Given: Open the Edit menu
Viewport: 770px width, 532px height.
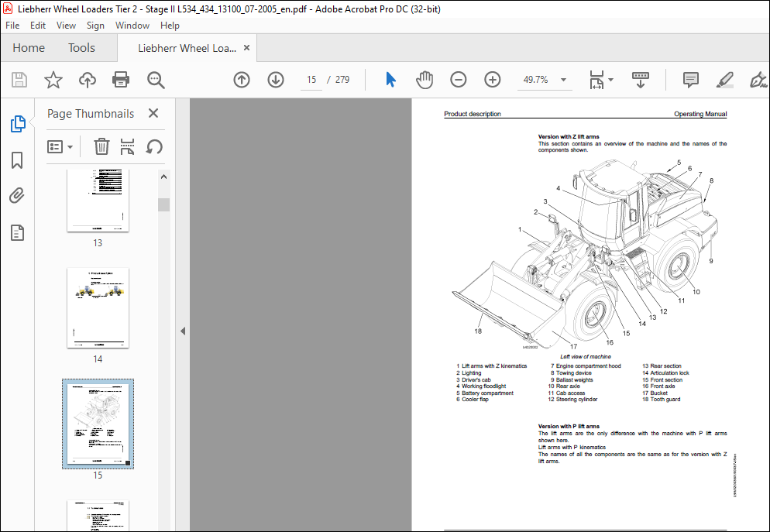Looking at the screenshot, I should pos(38,26).
